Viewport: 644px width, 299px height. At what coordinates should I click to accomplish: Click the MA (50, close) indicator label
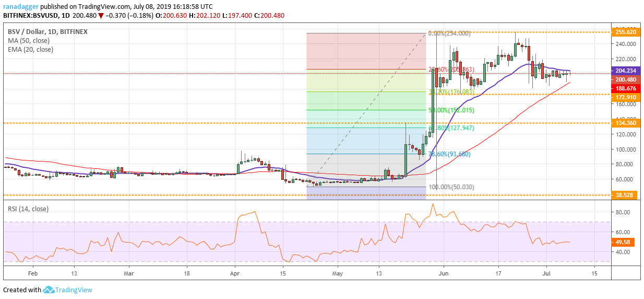point(28,41)
